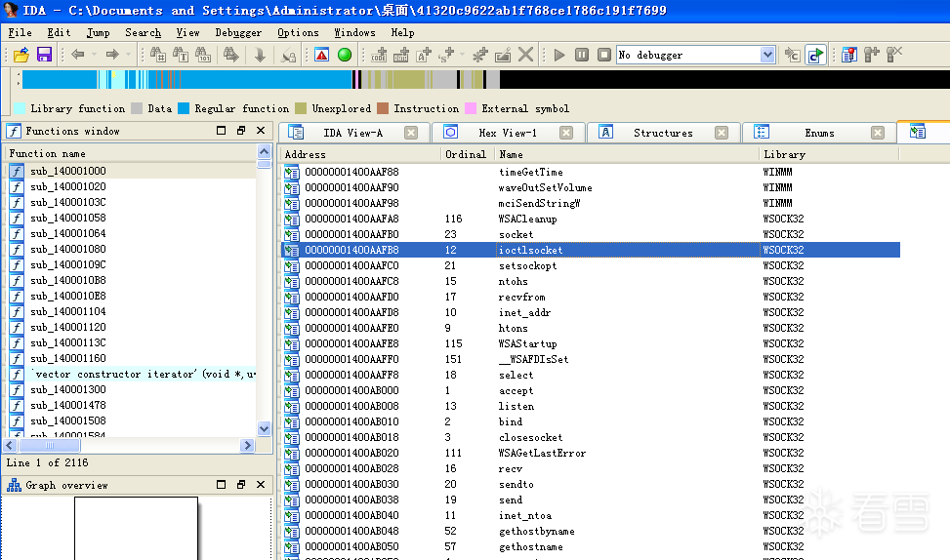Sort imports by Library column header
The image size is (950, 560).
830,154
